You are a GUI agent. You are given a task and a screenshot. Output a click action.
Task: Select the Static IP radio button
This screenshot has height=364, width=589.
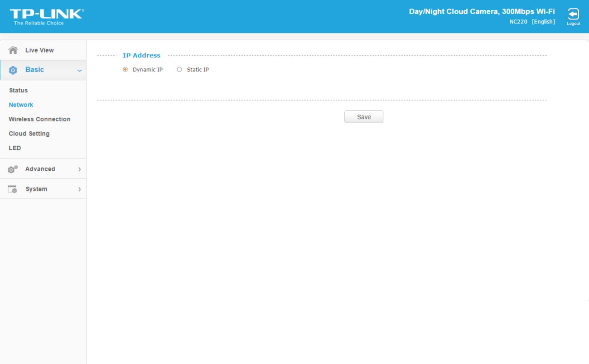tap(179, 70)
